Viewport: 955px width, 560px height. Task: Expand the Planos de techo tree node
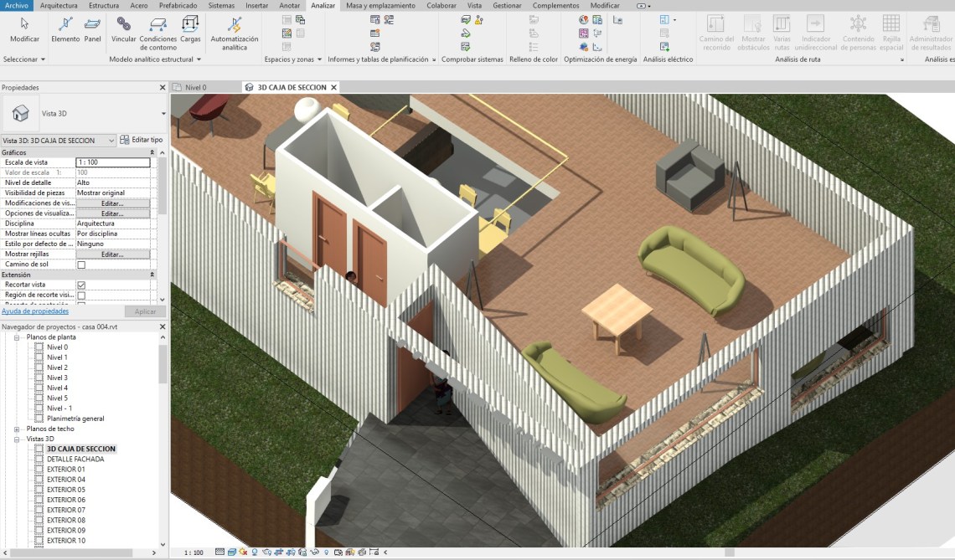tap(17, 429)
